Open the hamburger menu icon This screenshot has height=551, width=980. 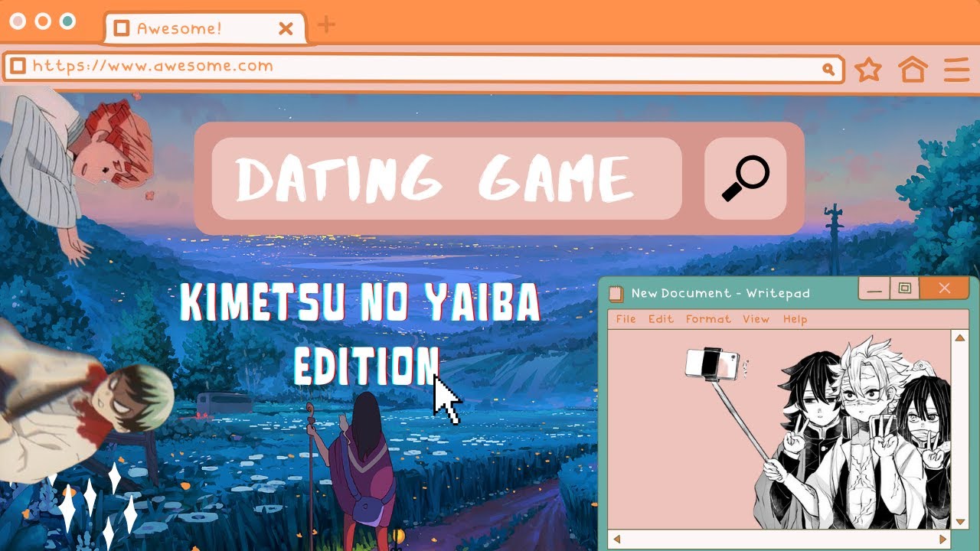957,70
